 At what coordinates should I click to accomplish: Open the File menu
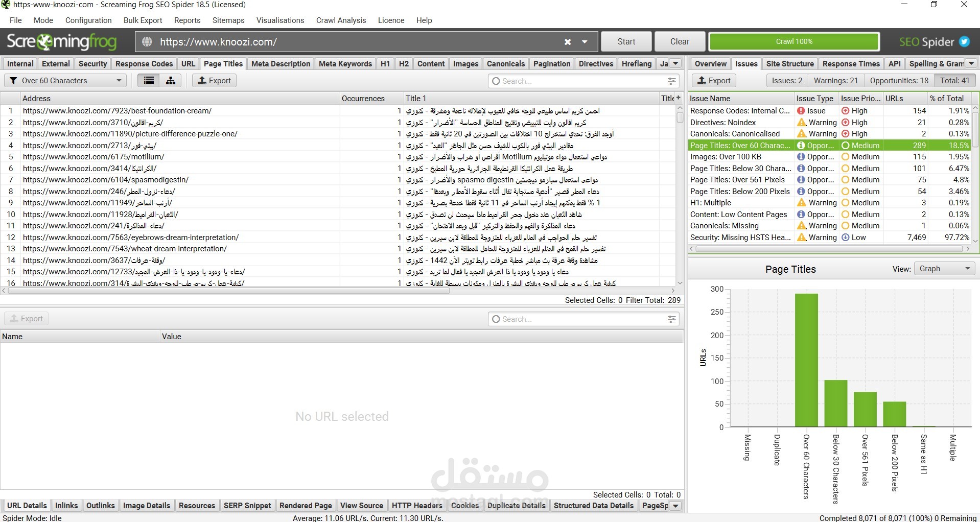(16, 20)
